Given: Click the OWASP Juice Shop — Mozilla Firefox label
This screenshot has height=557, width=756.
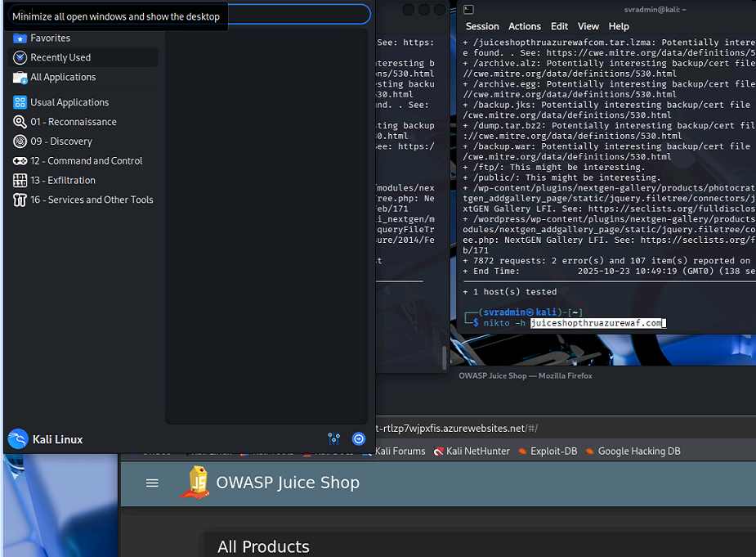Looking at the screenshot, I should click(525, 375).
